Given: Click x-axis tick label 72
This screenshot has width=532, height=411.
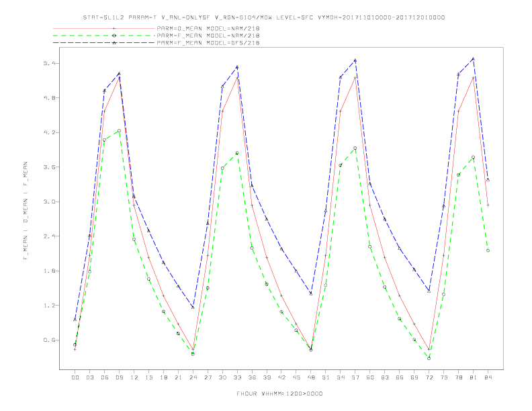Looking at the screenshot, I should pos(429,377).
